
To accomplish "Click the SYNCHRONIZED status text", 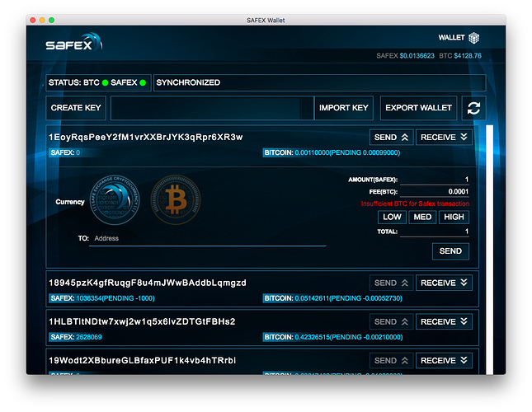I will (x=188, y=82).
